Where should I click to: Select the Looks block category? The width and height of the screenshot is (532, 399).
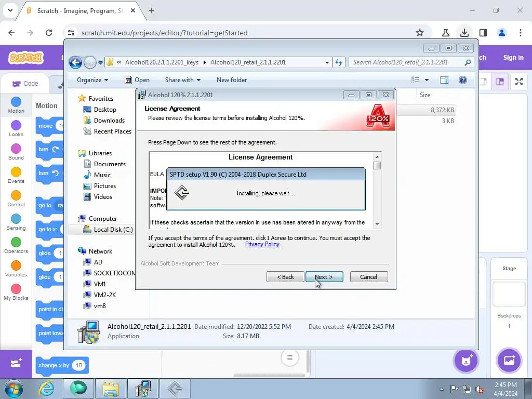coord(16,129)
